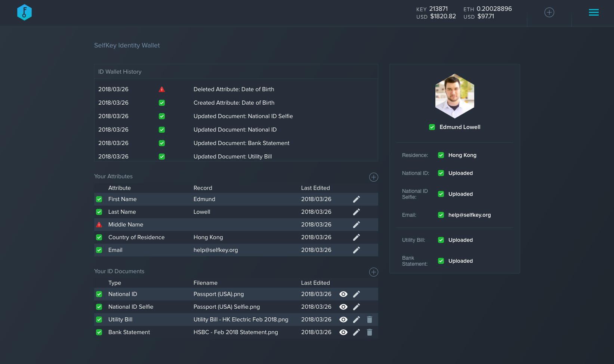Viewport: 614px width, 364px height.
Task: Click the First Name row check mark
Action: [99, 199]
